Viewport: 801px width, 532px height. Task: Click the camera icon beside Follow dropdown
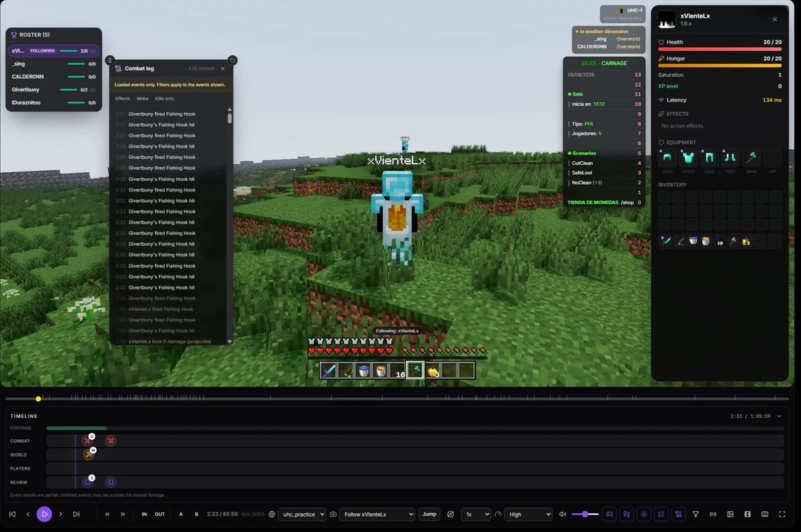tap(333, 514)
